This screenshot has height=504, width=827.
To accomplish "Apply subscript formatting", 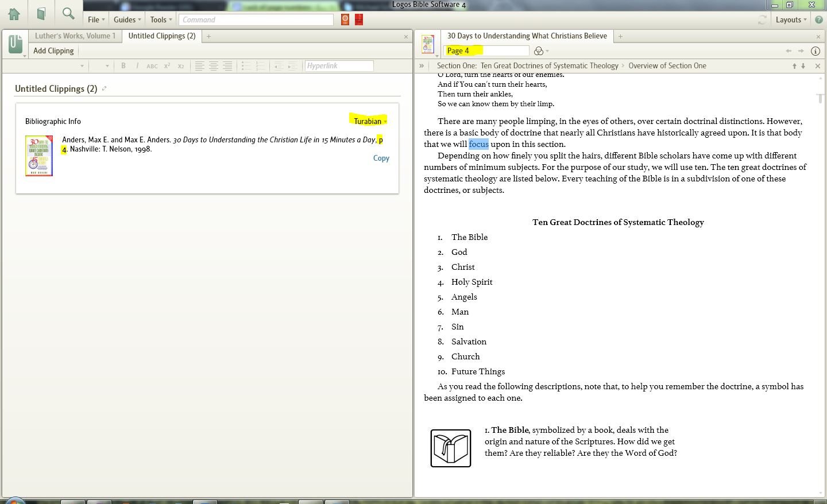I will 181,66.
